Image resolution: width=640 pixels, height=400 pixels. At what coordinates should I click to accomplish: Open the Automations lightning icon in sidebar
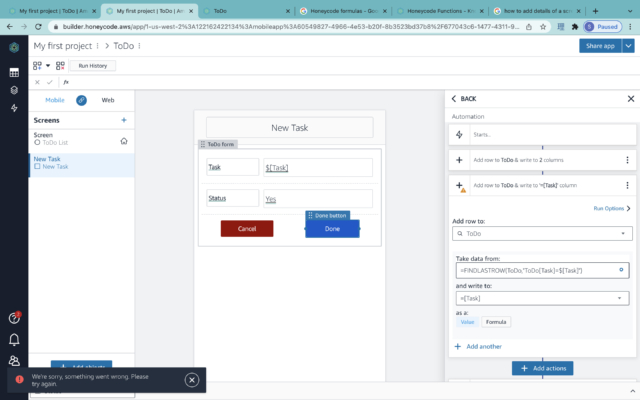[x=14, y=108]
